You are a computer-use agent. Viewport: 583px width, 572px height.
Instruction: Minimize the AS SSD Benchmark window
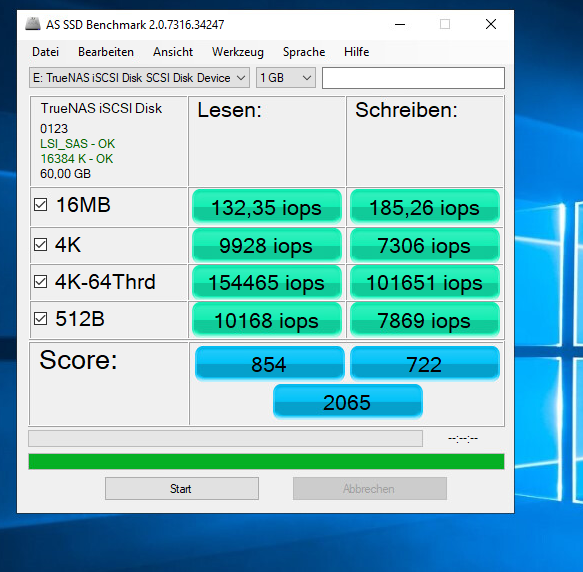click(x=400, y=25)
